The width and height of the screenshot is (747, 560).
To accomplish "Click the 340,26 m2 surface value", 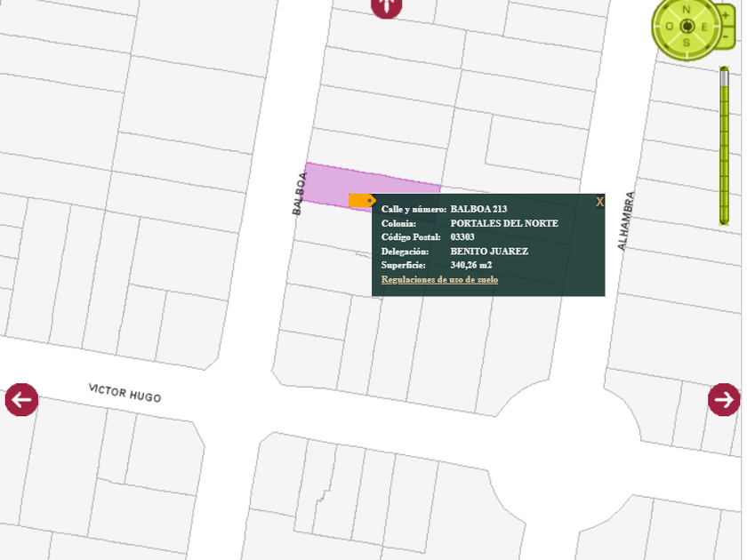I will coord(471,265).
